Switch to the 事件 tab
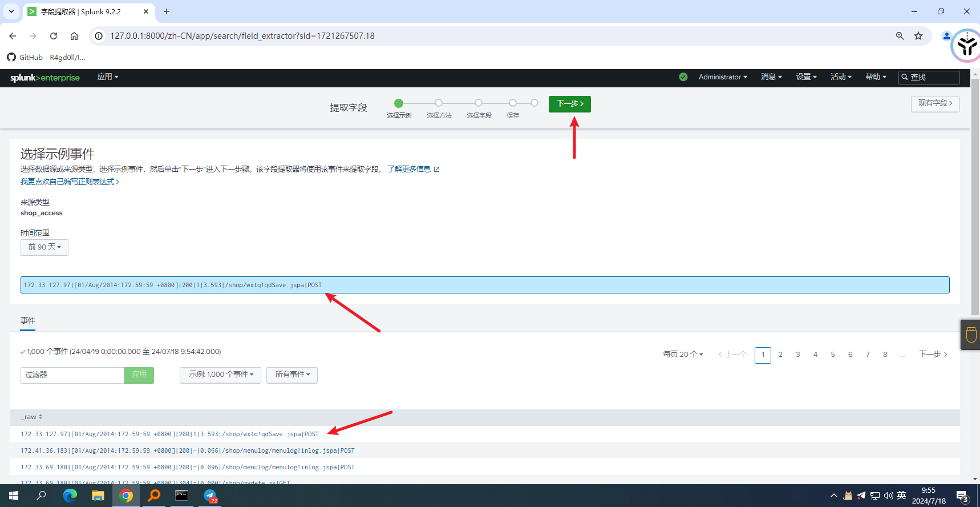This screenshot has width=980, height=507. tap(28, 321)
